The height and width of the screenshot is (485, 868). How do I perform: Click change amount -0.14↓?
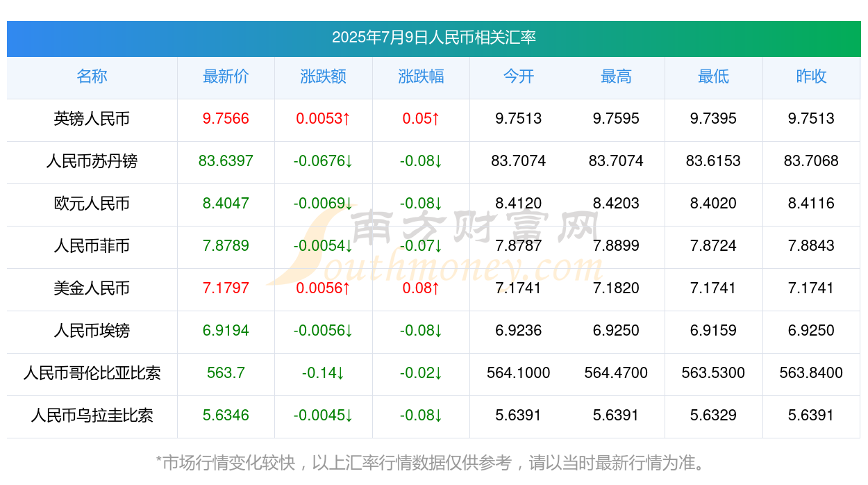click(x=324, y=373)
